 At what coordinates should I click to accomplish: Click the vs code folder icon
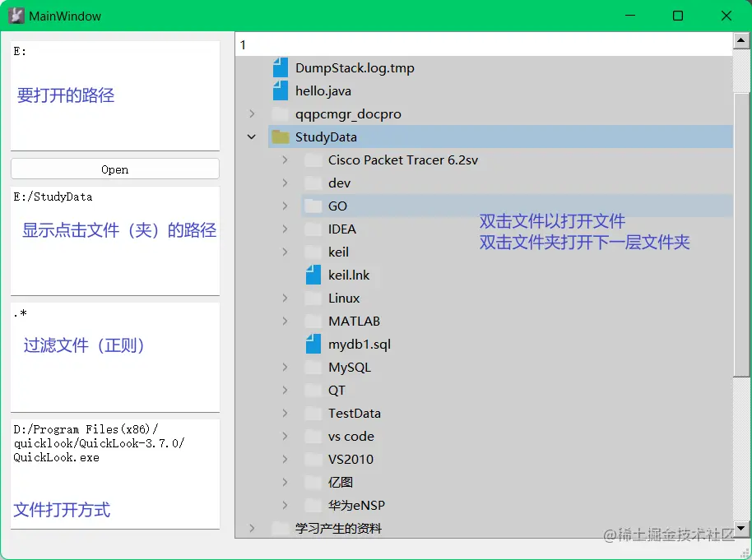pyautogui.click(x=313, y=437)
